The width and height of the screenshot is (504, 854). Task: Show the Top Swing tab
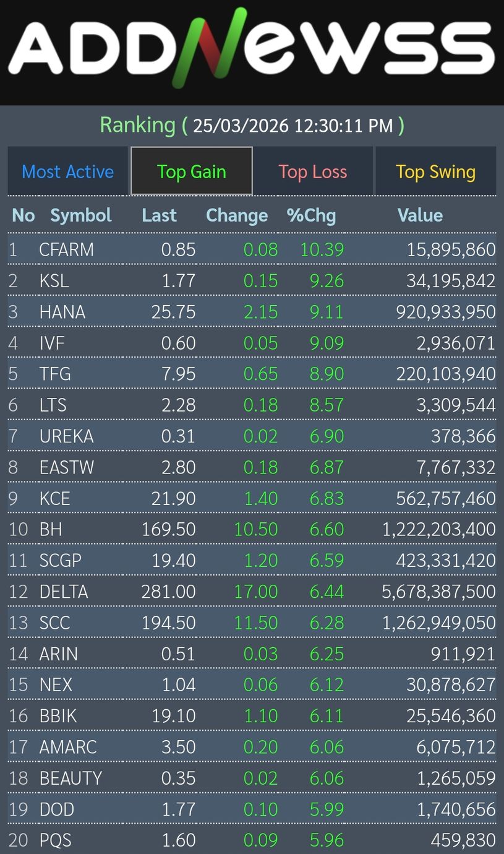[x=435, y=171]
